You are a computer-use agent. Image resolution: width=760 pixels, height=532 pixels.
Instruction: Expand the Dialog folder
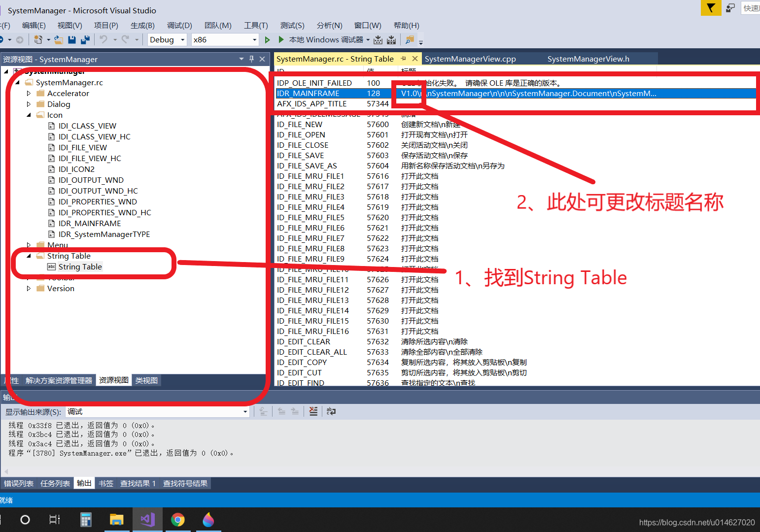[x=29, y=104]
